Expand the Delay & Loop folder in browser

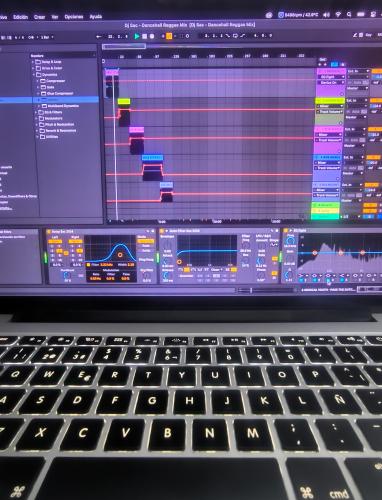[33, 62]
